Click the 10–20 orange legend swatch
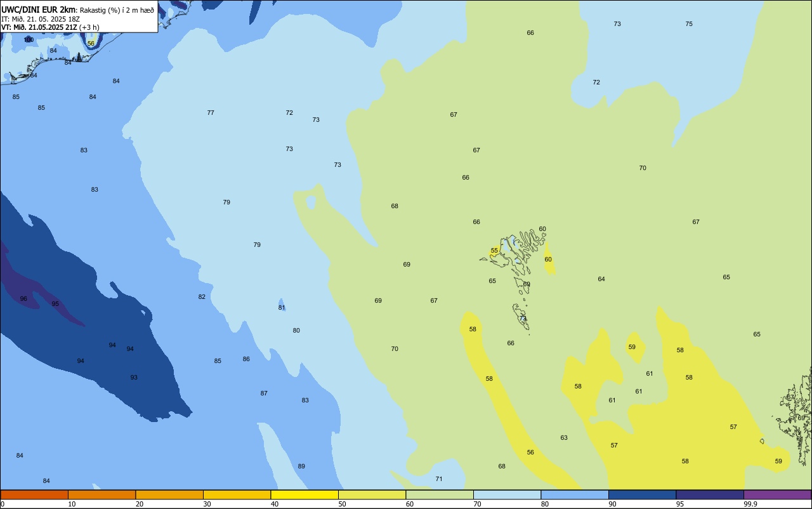The width and height of the screenshot is (812, 509). pos(101,494)
